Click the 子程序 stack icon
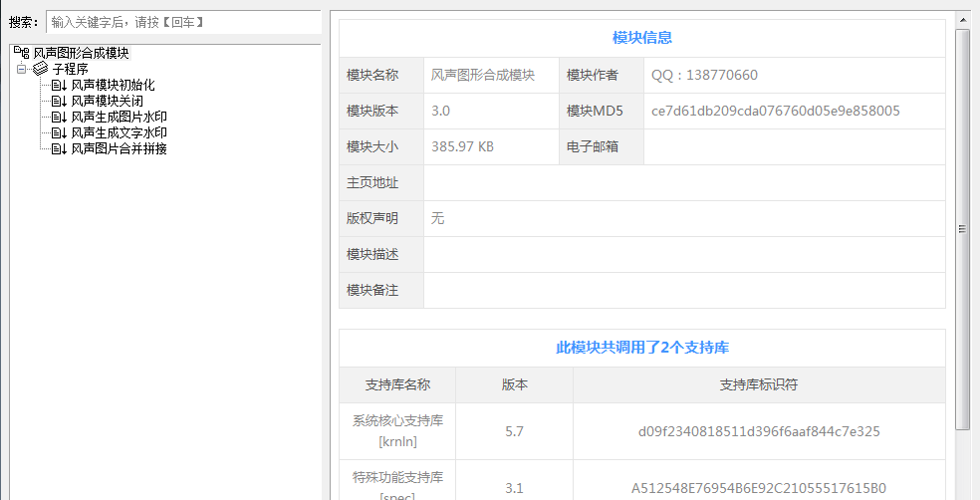This screenshot has width=980, height=500. pos(40,69)
